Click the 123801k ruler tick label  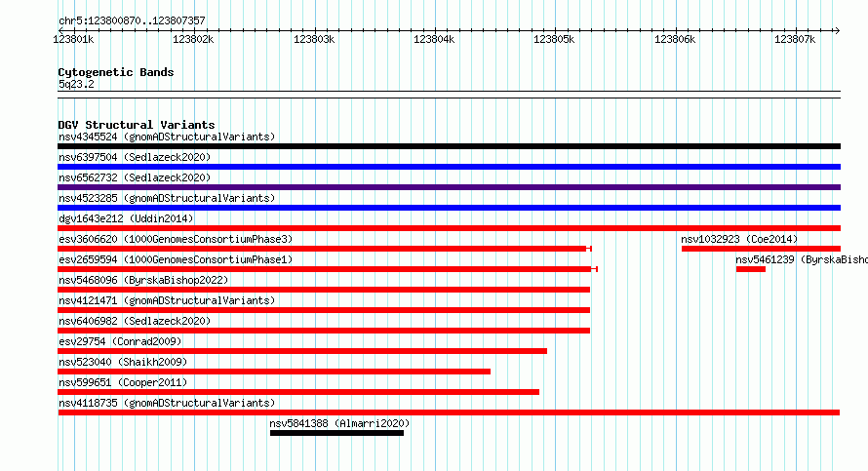73,39
